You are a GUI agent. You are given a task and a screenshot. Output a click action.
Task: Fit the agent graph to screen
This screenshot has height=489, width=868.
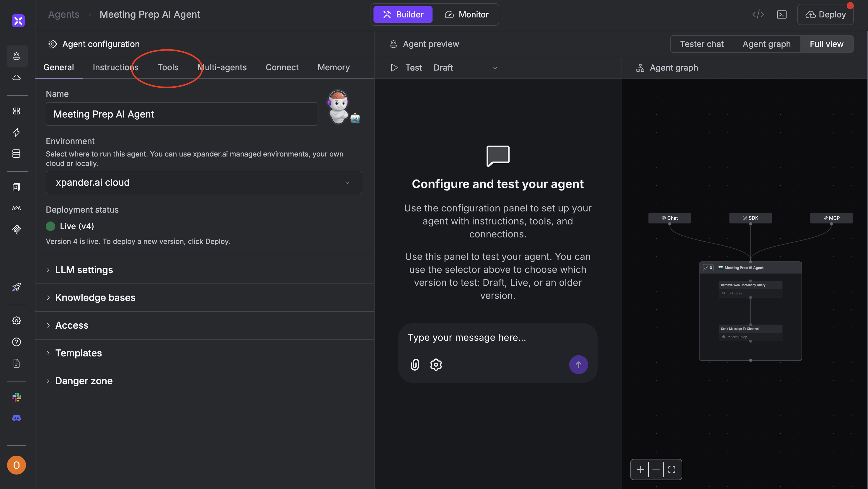tap(672, 470)
